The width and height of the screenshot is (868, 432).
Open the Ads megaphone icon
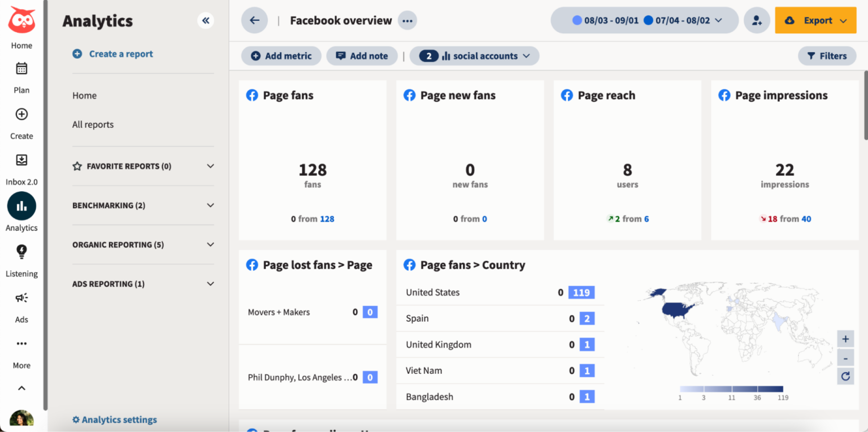pos(21,297)
